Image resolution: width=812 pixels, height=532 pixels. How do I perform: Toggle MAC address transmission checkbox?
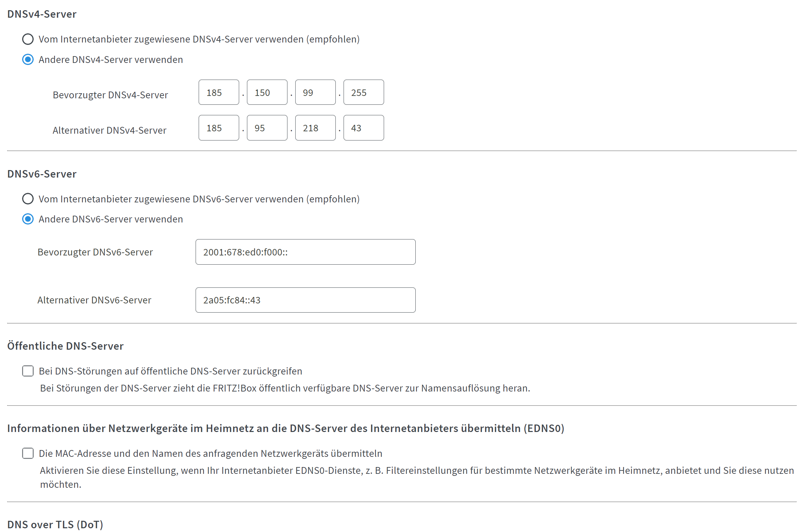pyautogui.click(x=28, y=454)
